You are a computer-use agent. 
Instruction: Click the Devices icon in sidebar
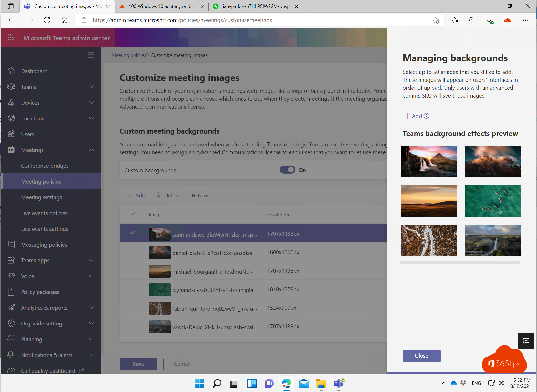pyautogui.click(x=12, y=102)
